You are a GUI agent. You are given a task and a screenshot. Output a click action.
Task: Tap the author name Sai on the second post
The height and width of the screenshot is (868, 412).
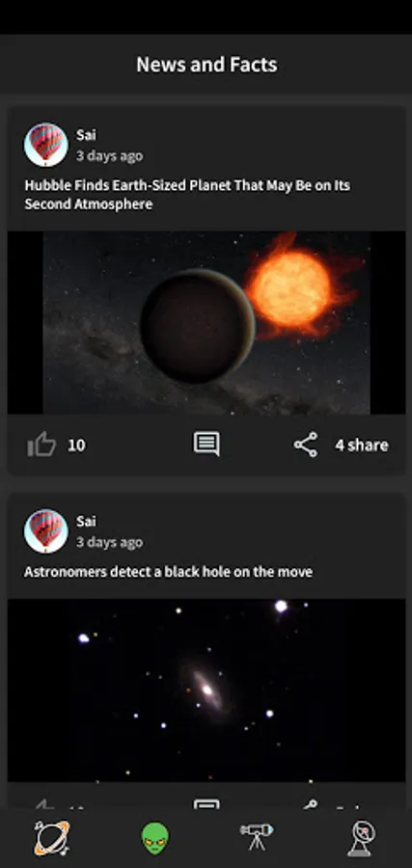tap(86, 521)
